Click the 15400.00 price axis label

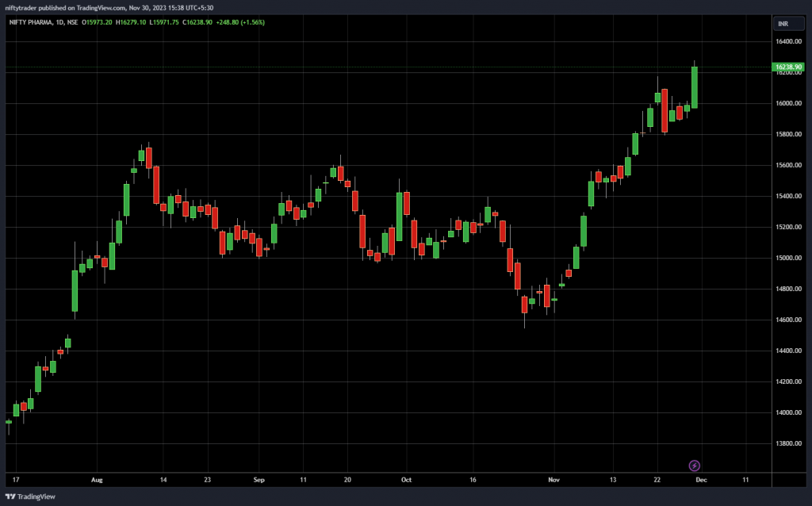788,196
